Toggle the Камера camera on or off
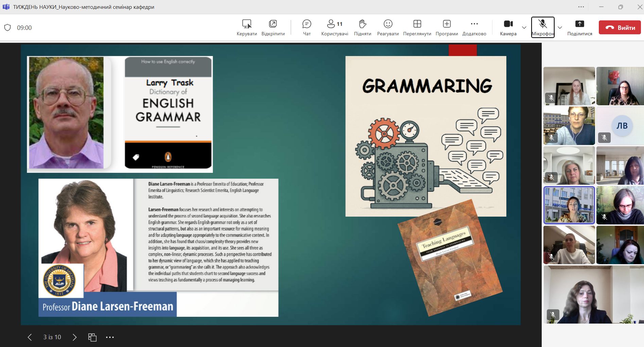Screen dimensions: 644x347 pyautogui.click(x=508, y=28)
